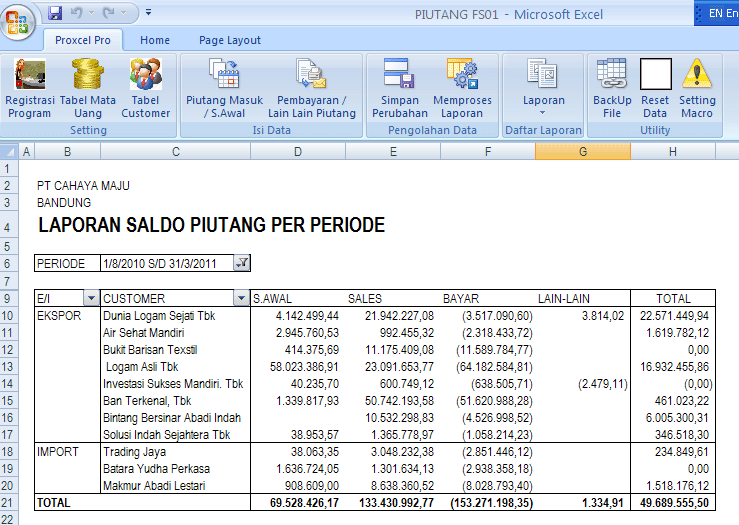Click the period value 1/8/2010 S/D 31/3/2011
The width and height of the screenshot is (739, 525).
coord(160,263)
